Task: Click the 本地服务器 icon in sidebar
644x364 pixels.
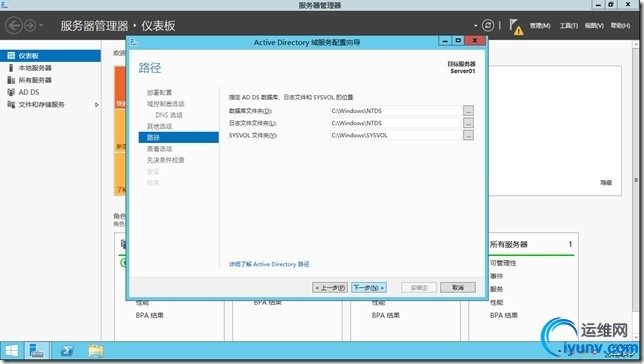Action: pyautogui.click(x=11, y=68)
